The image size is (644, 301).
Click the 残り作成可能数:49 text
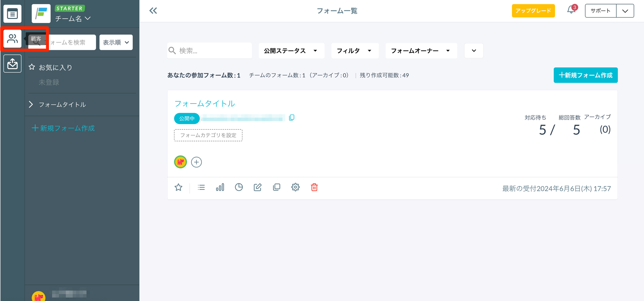384,75
